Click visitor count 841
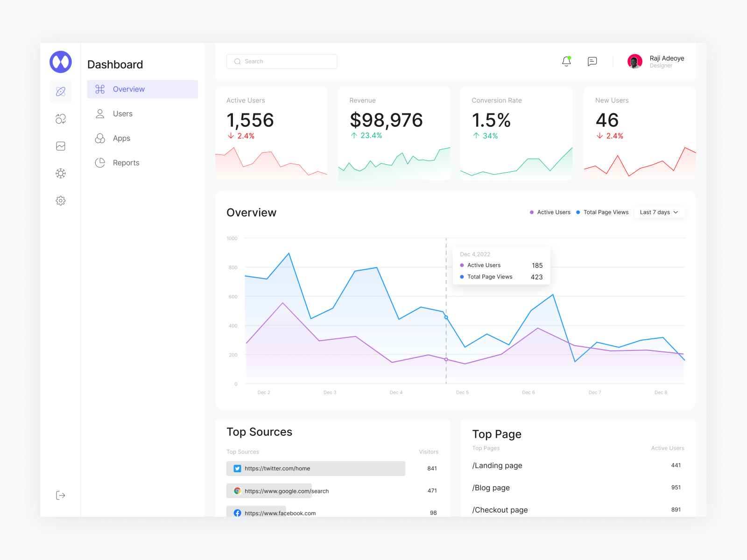 coord(432,469)
